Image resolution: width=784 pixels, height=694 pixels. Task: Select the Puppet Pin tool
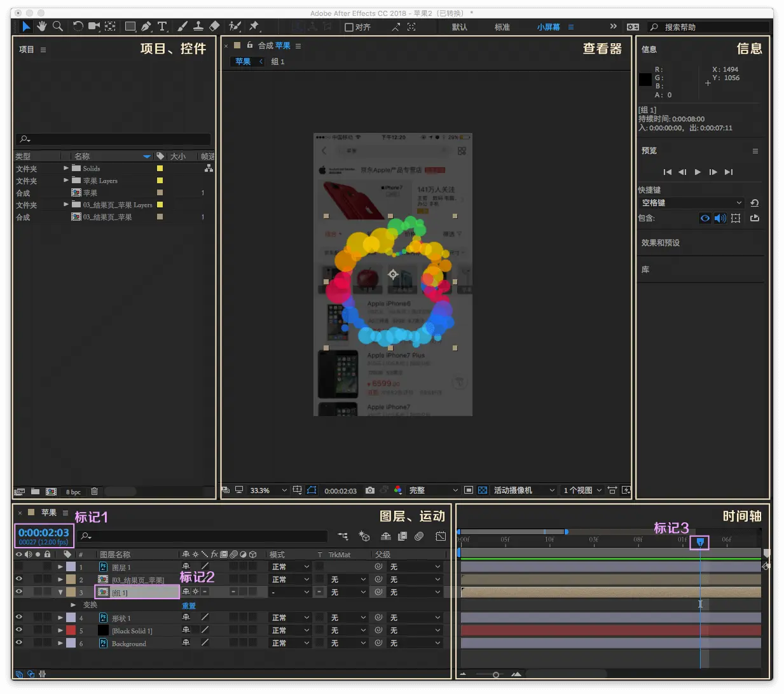point(254,26)
